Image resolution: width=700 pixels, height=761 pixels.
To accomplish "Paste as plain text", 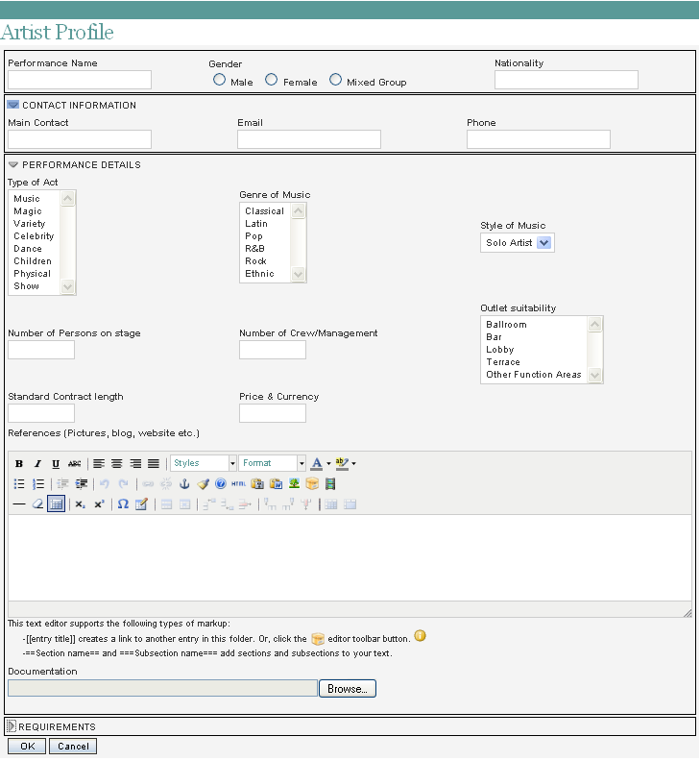I will 257,484.
